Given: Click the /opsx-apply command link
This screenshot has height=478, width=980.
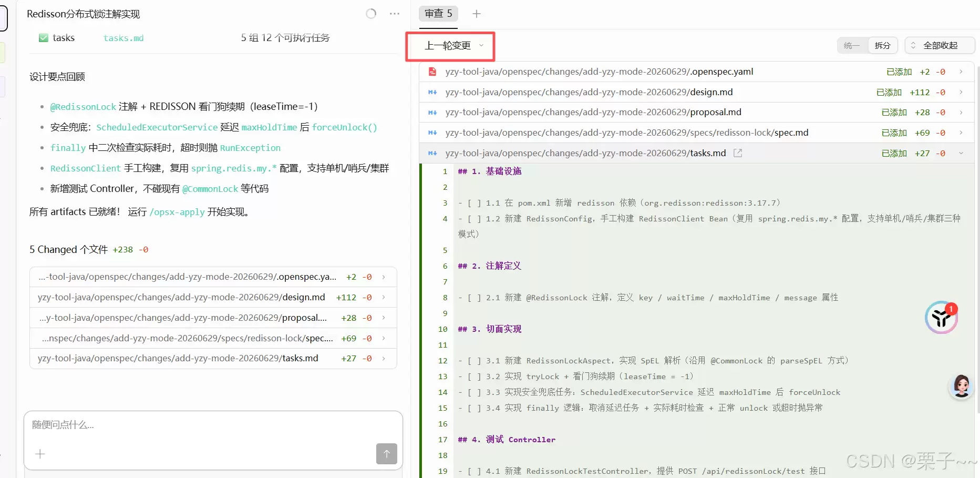Looking at the screenshot, I should (177, 212).
